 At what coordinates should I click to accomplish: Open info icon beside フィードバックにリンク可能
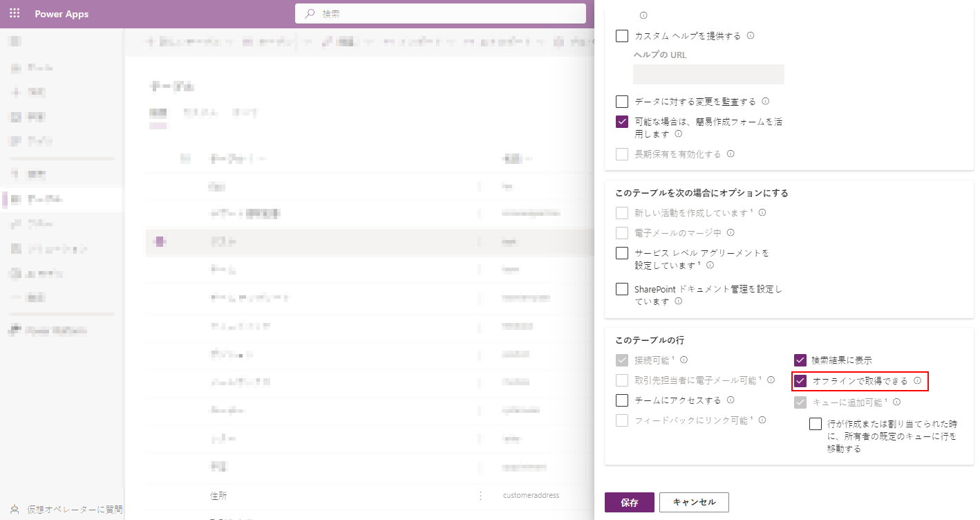click(x=762, y=420)
